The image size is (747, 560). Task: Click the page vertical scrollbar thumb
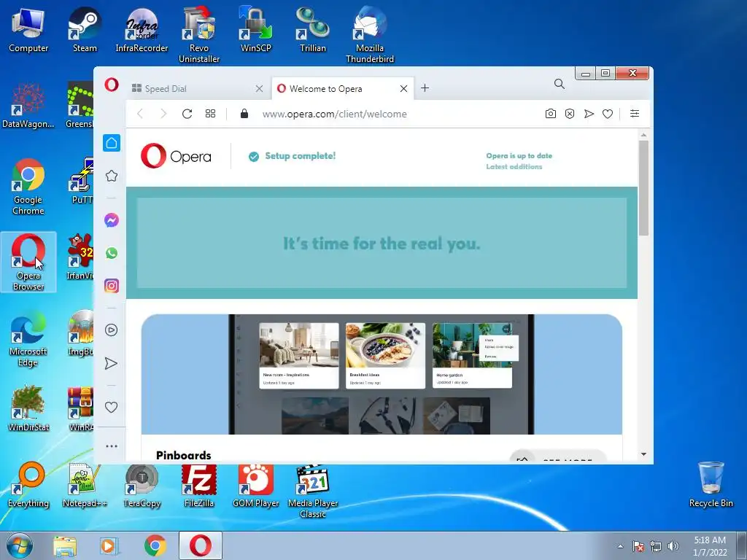(643, 187)
